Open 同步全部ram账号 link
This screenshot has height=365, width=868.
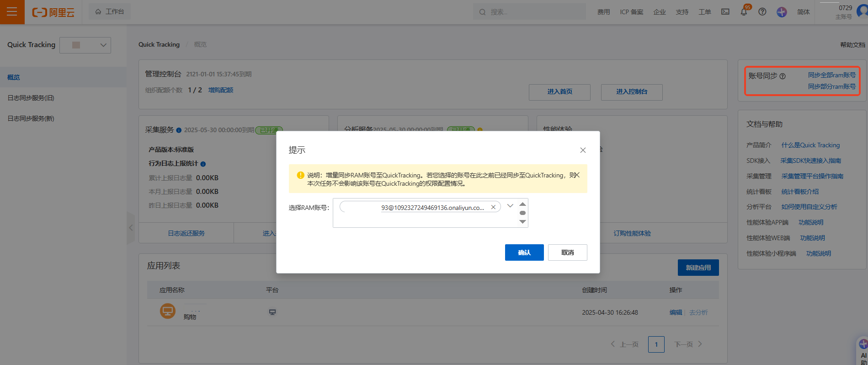pyautogui.click(x=831, y=75)
